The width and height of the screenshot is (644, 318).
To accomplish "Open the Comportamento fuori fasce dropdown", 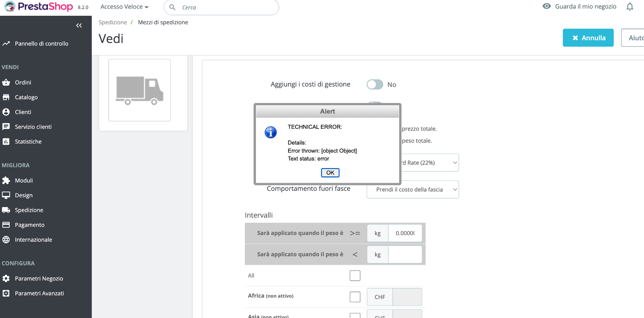I will pyautogui.click(x=413, y=190).
